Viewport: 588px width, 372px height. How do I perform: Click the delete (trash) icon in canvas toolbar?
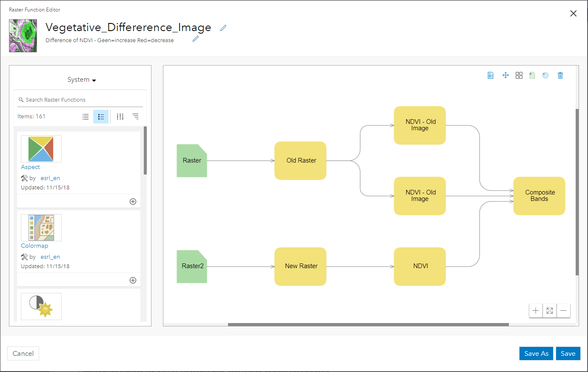(x=560, y=75)
